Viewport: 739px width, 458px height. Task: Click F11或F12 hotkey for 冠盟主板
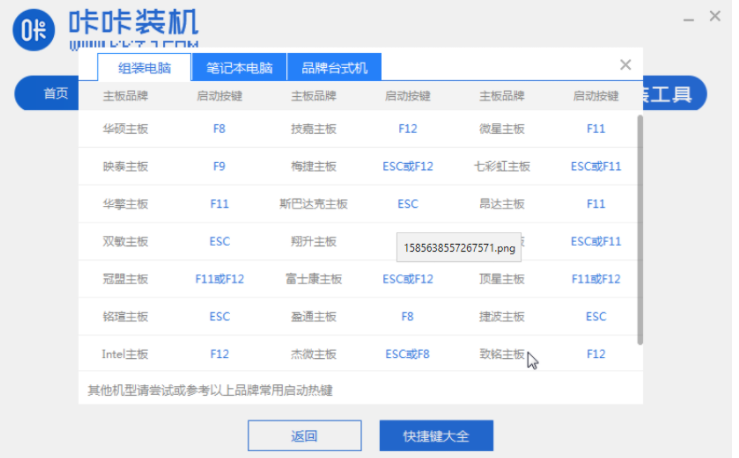tap(220, 279)
